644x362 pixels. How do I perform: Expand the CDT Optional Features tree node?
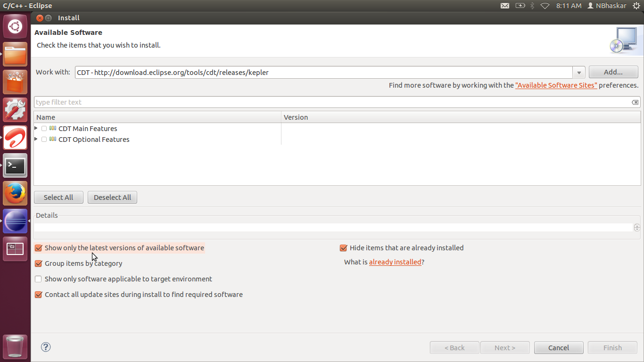(x=36, y=139)
